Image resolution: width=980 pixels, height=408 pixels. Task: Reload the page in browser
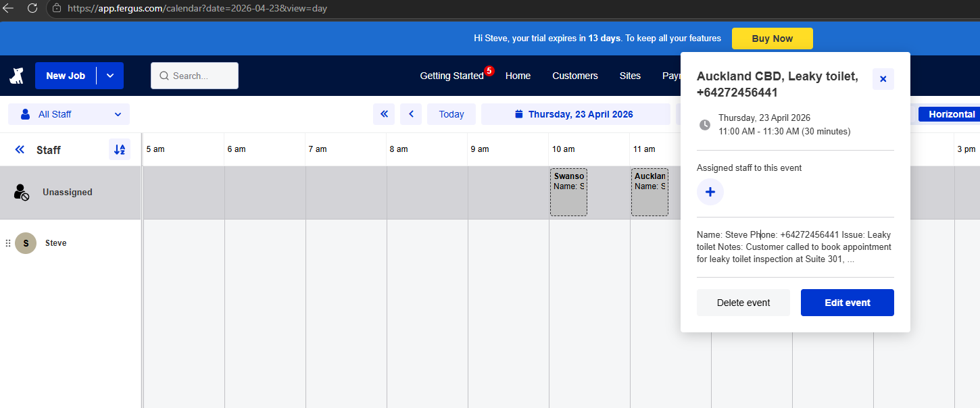(x=32, y=8)
